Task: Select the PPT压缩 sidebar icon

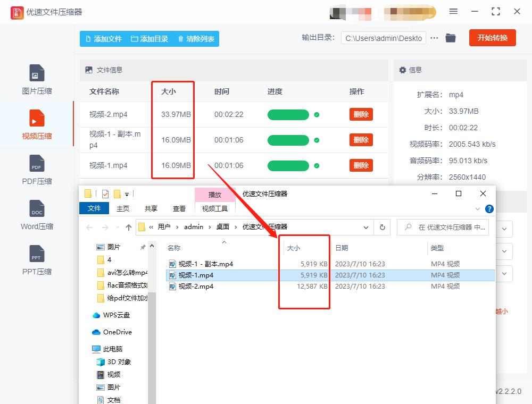Action: (x=36, y=259)
